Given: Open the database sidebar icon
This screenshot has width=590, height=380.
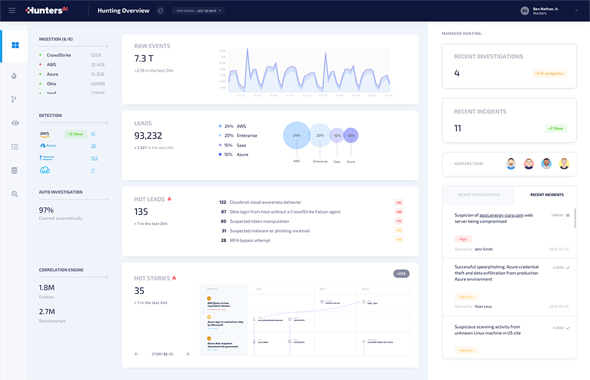Looking at the screenshot, I should click(x=14, y=170).
